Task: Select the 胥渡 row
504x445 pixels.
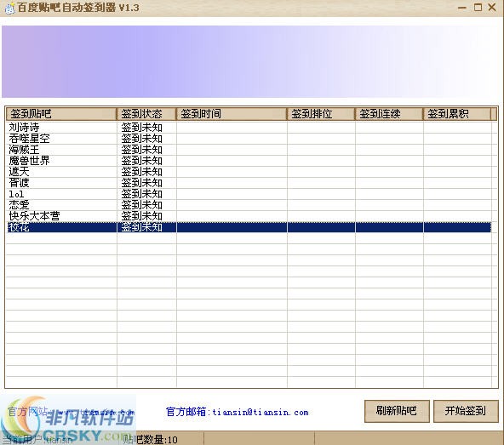Action: 249,183
